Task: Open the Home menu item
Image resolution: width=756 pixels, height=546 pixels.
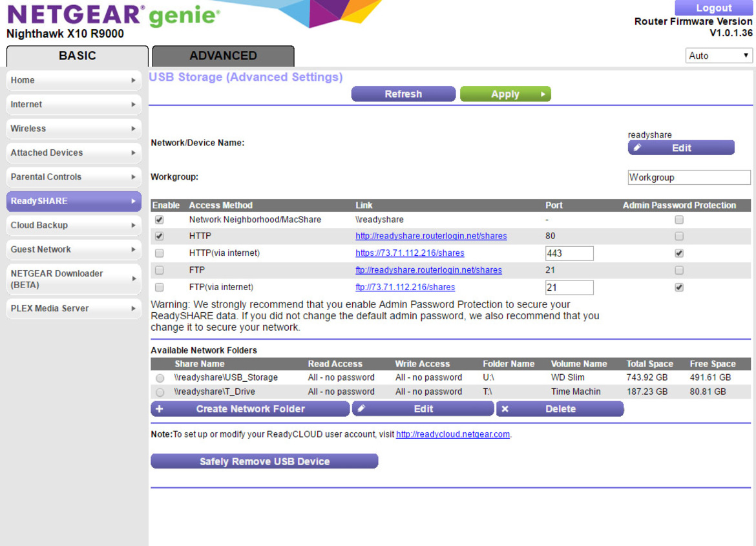Action: coord(74,80)
